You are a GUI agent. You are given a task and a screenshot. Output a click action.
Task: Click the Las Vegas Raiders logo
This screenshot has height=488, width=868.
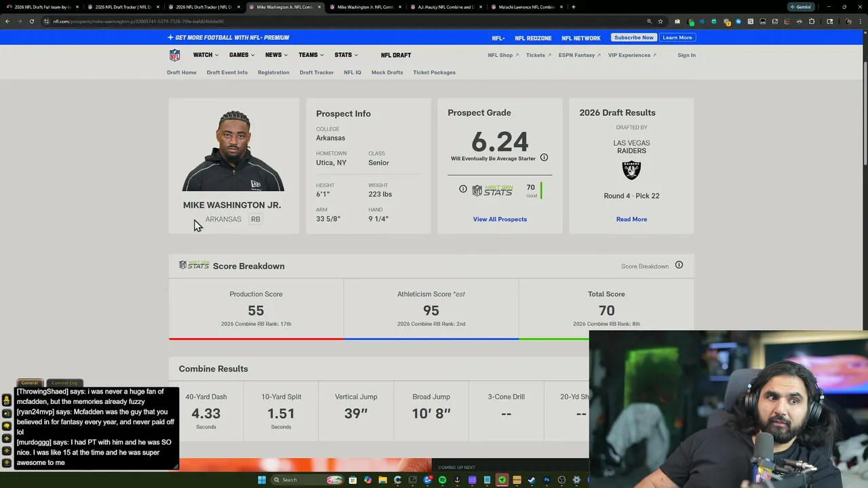(x=631, y=169)
